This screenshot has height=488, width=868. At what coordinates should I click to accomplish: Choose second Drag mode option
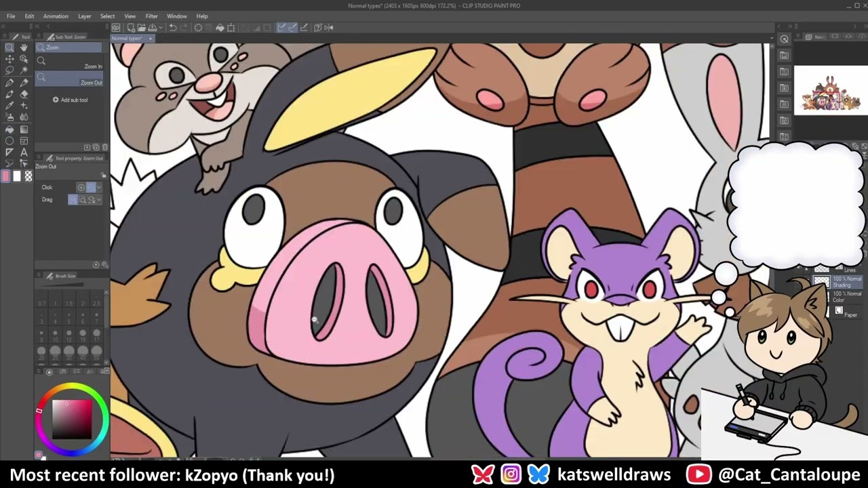tap(82, 199)
